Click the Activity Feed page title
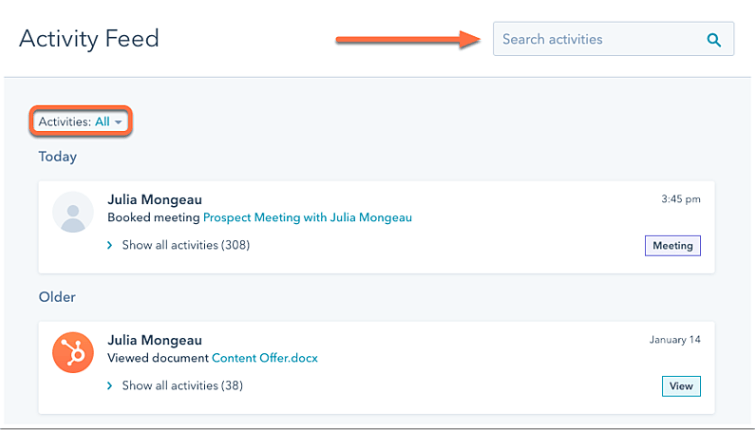Image resolution: width=755 pixels, height=430 pixels. pos(89,39)
